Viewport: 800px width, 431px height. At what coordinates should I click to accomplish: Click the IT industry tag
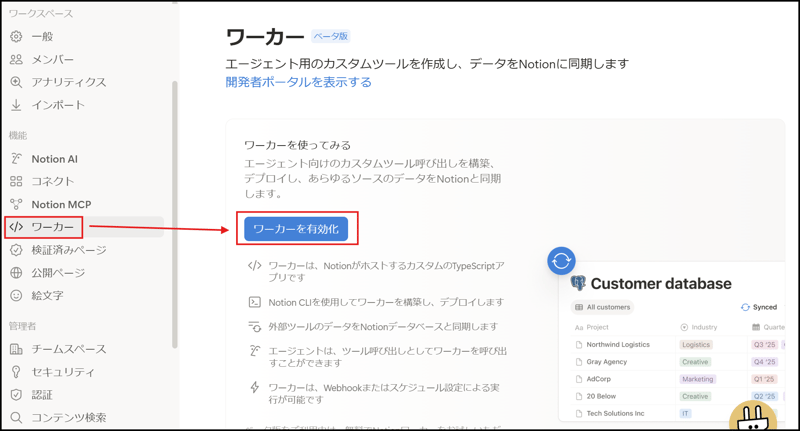685,413
